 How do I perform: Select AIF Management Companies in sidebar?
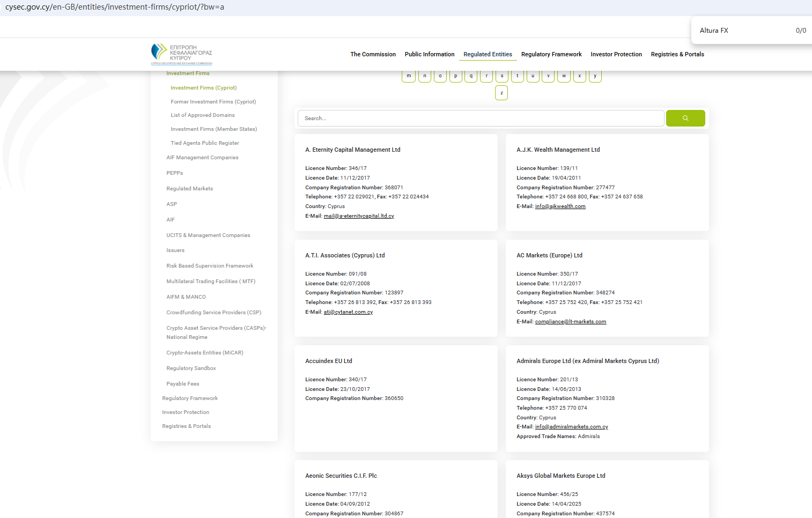(202, 158)
